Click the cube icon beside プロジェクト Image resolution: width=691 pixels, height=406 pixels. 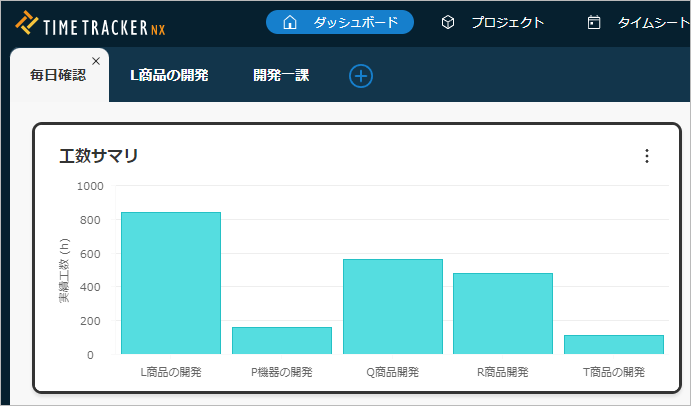(x=448, y=22)
